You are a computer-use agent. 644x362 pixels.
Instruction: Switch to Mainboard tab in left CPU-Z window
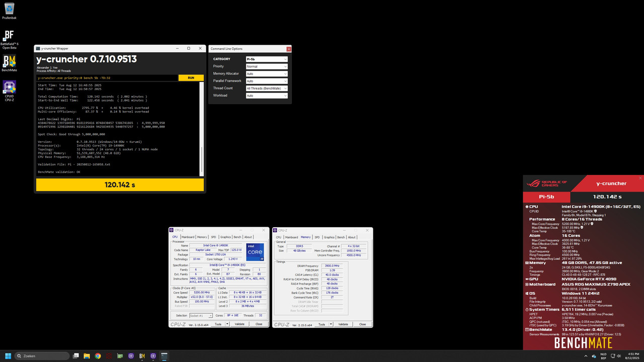tap(188, 237)
